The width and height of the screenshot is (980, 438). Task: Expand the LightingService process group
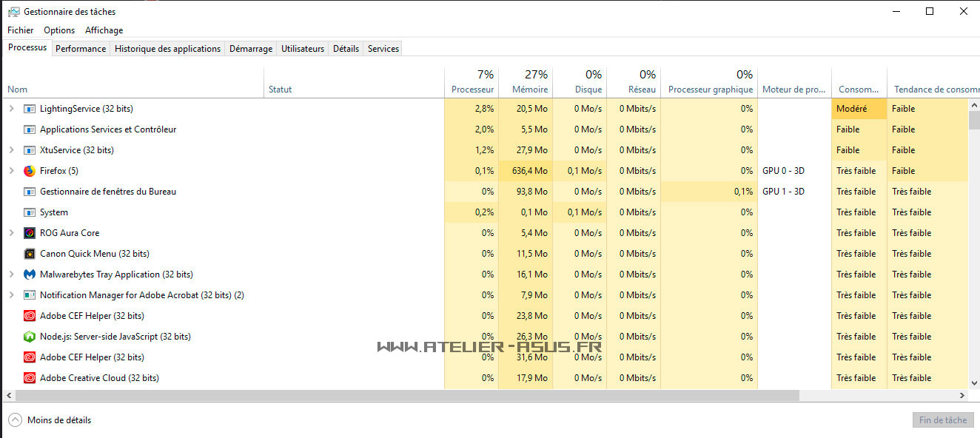[11, 109]
